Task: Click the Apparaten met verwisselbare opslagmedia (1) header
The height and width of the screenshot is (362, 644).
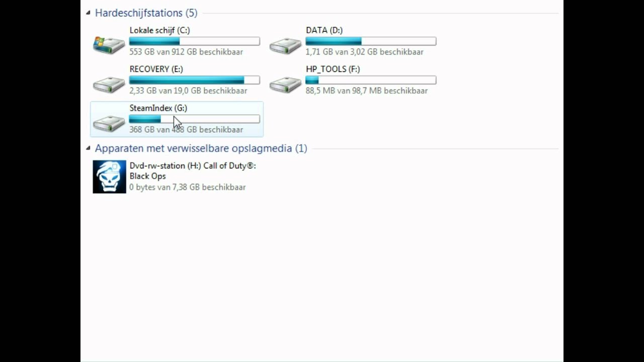Action: tap(201, 148)
